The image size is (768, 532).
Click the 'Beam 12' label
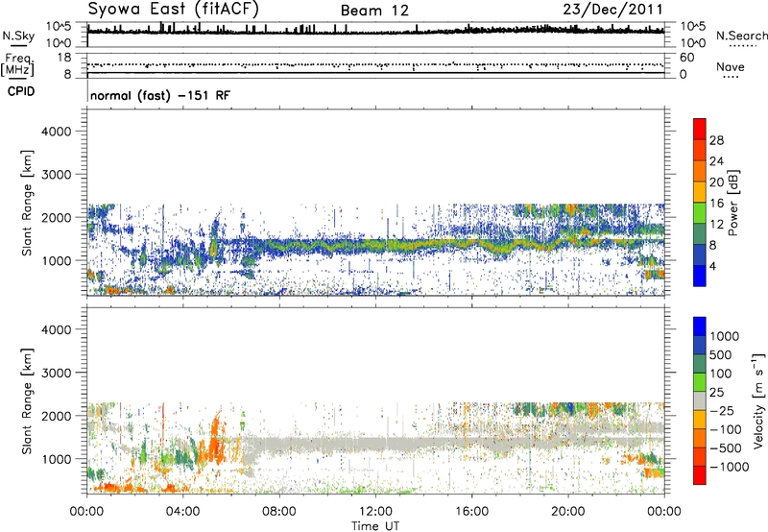click(374, 11)
